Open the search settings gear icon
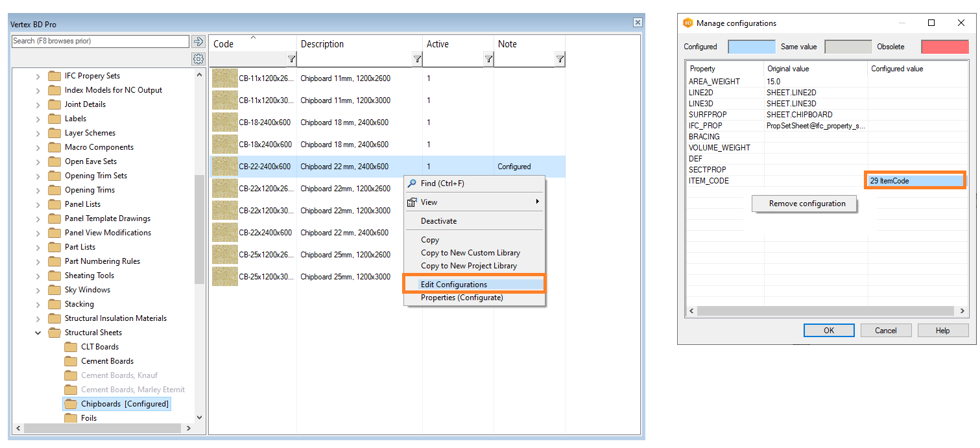 pos(198,59)
